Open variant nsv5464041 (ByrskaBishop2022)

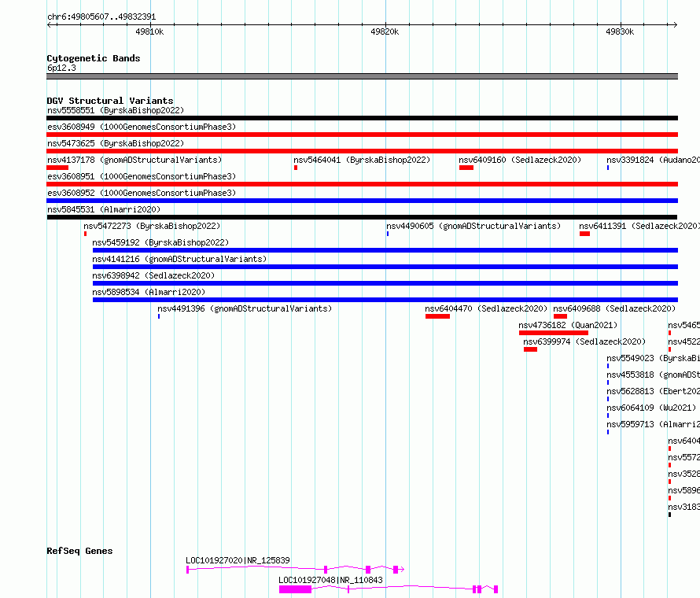(x=362, y=160)
